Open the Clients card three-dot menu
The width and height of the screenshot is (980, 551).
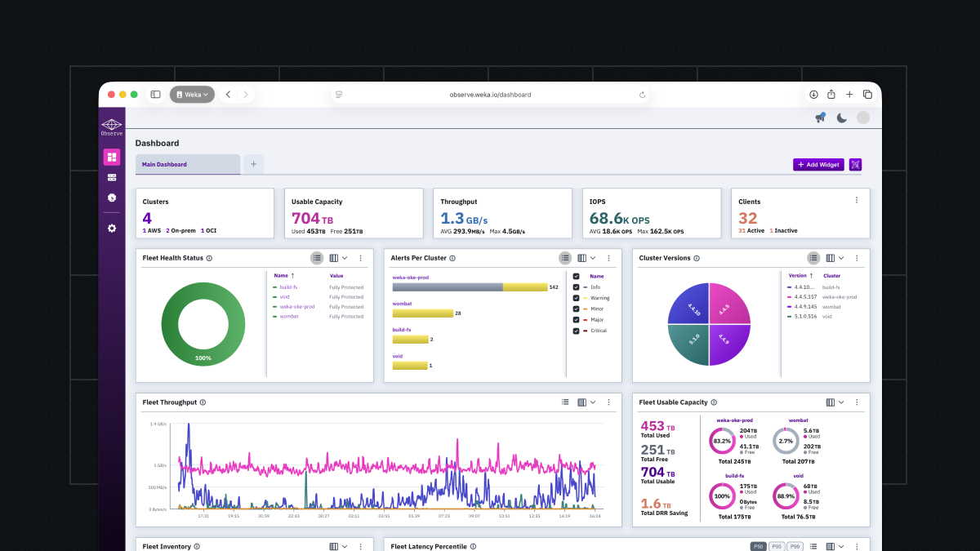point(856,200)
